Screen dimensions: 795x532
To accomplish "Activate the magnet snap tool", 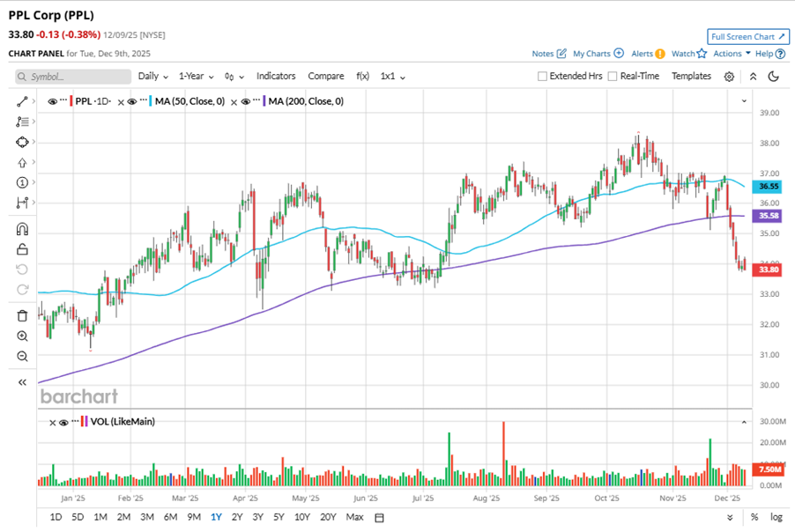I will point(22,229).
